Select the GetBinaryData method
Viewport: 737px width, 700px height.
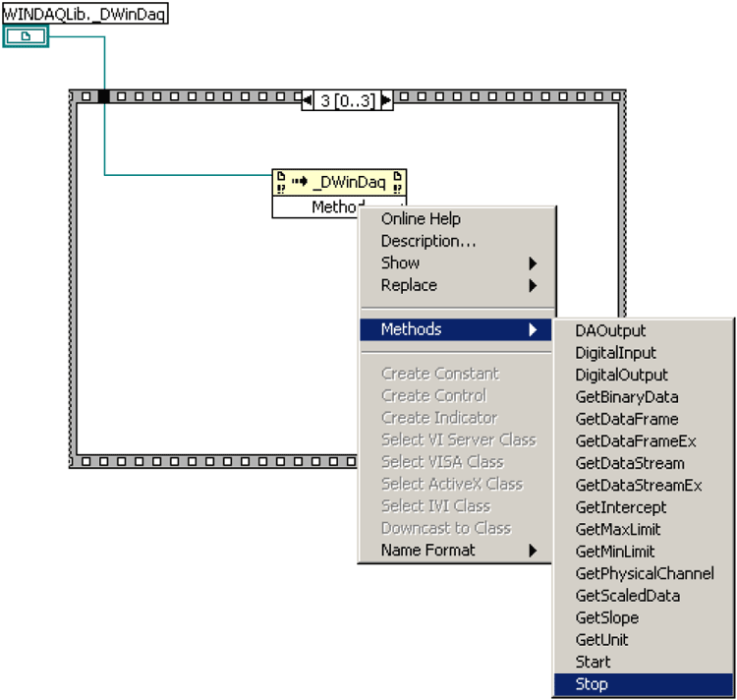pos(644,397)
